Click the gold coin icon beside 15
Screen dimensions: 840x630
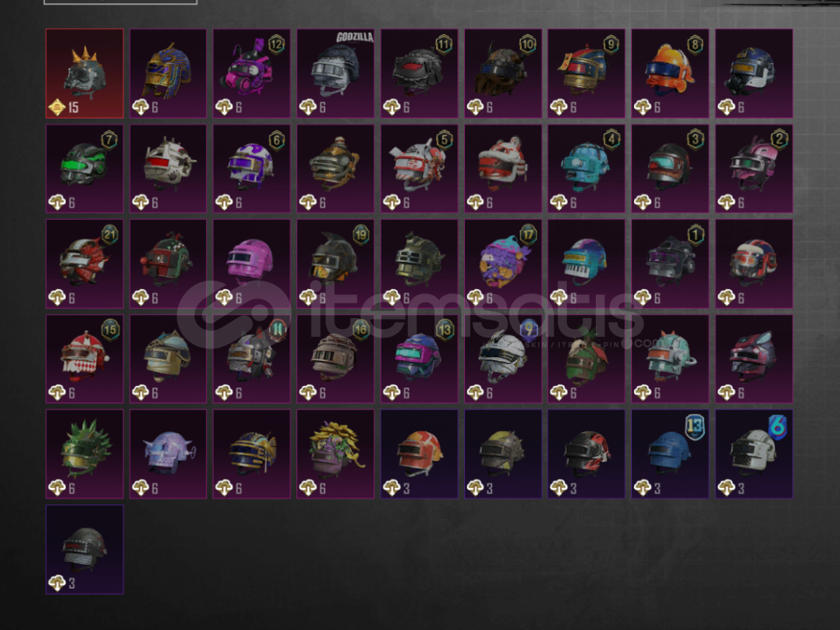[57, 107]
